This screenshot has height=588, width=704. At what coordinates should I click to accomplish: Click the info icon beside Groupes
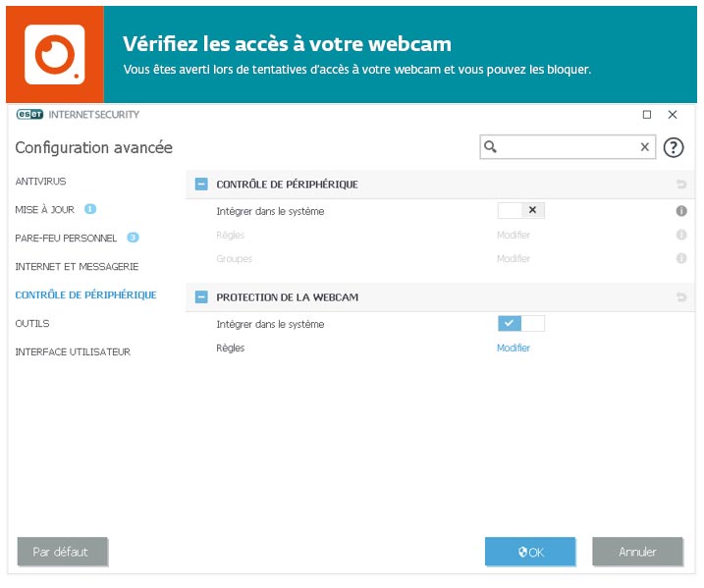click(681, 259)
